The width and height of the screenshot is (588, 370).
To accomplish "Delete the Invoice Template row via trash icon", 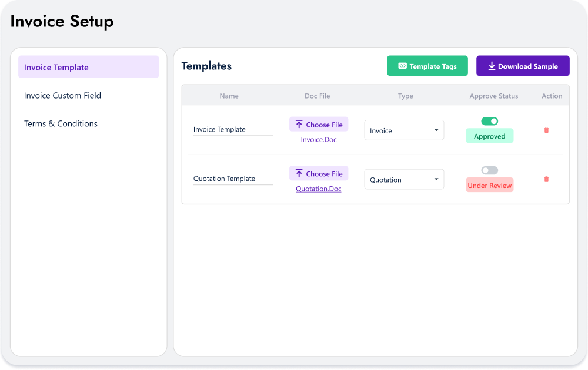I will click(546, 130).
